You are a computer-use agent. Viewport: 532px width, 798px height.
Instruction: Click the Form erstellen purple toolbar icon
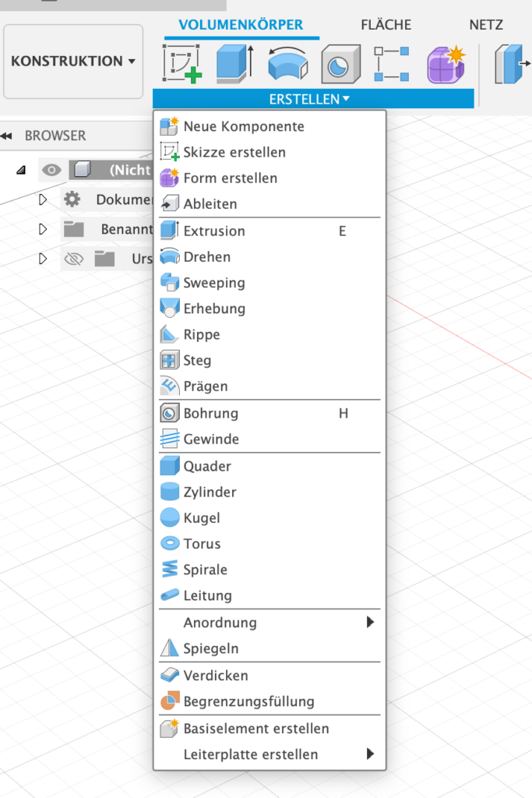tap(445, 64)
